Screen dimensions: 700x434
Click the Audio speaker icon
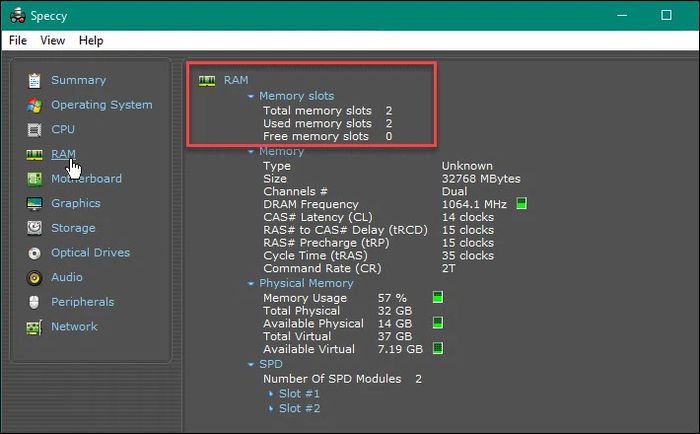tap(34, 278)
